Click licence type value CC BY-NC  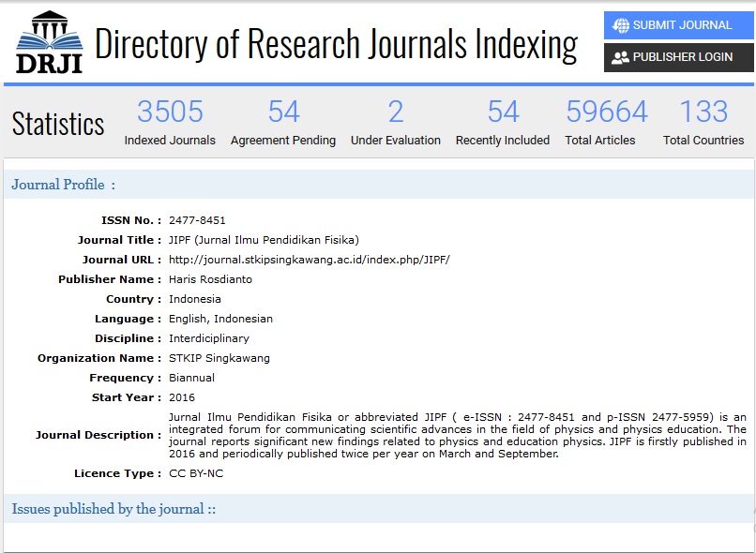pos(196,473)
